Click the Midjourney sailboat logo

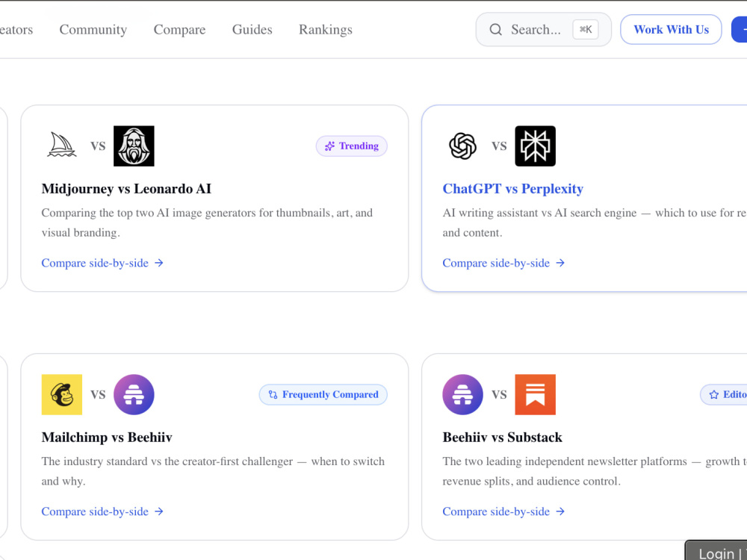62,146
